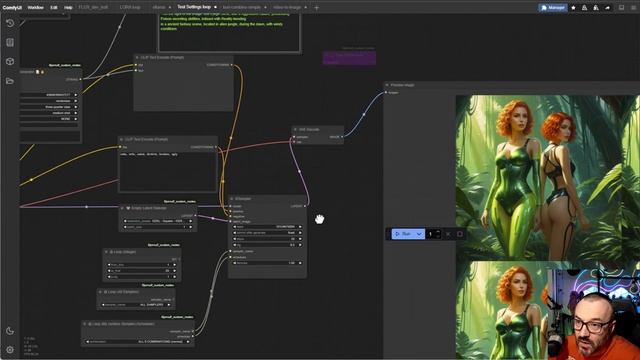The width and height of the screenshot is (640, 360).
Task: Collapse the lower CLIP Text Encode node
Action: click(x=121, y=140)
